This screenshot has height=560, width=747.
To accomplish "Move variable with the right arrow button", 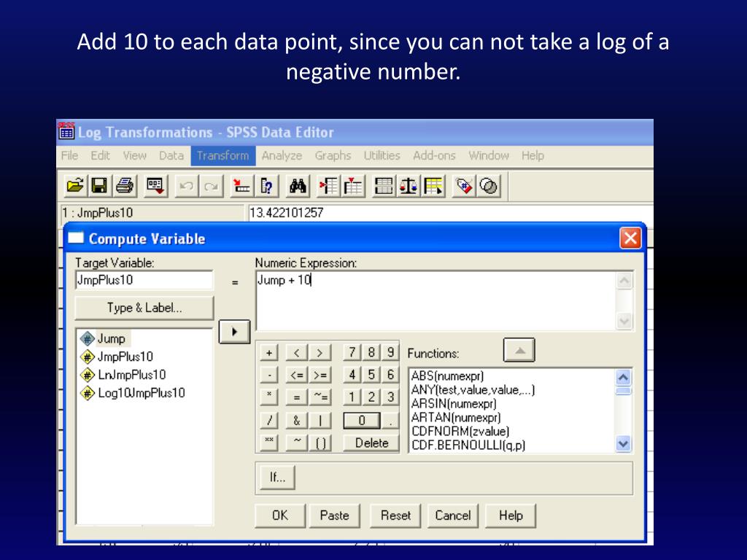I will coord(234,332).
